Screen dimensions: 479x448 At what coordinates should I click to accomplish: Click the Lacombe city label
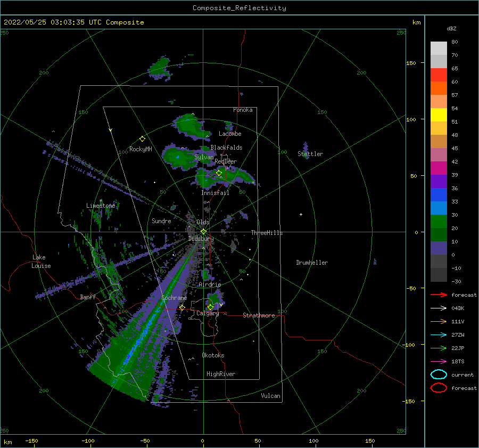(x=230, y=134)
